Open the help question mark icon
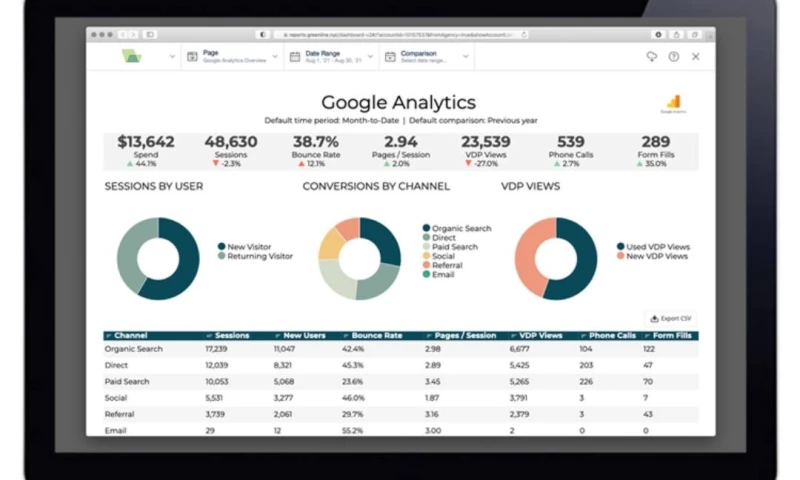The image size is (800, 480). click(x=673, y=57)
